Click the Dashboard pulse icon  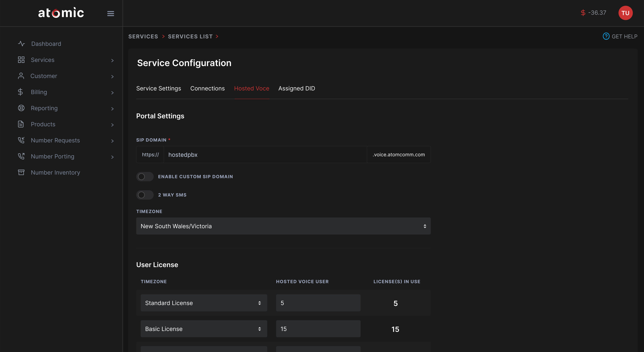click(x=21, y=44)
